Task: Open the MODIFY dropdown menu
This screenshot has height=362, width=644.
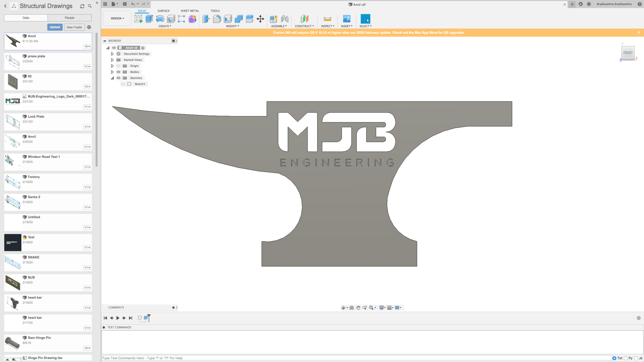Action: pyautogui.click(x=232, y=26)
